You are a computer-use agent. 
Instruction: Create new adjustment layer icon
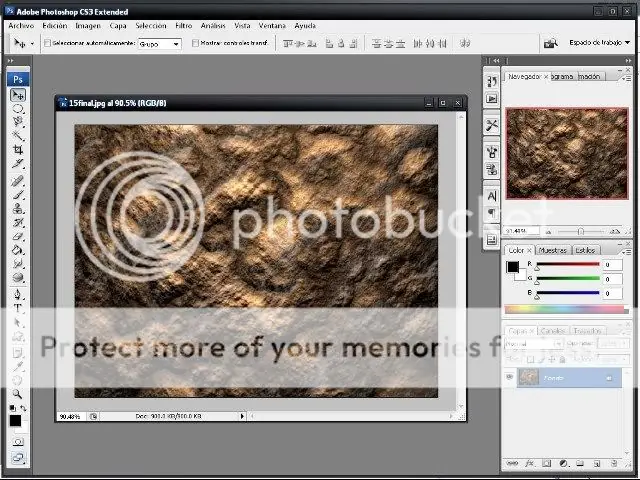coord(564,463)
